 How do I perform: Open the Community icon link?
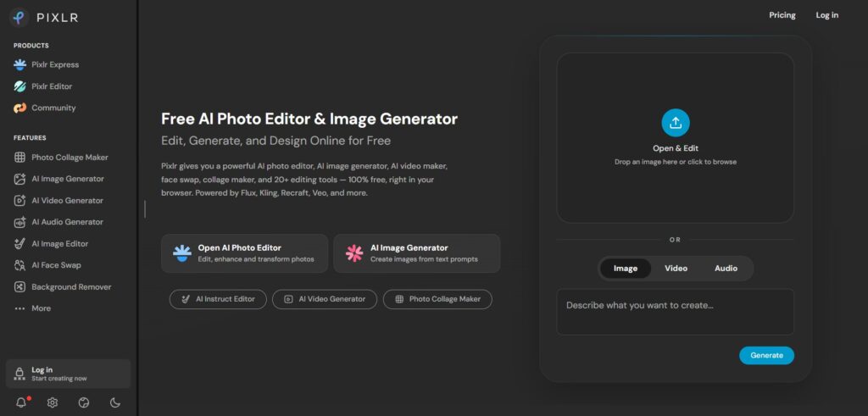(20, 108)
